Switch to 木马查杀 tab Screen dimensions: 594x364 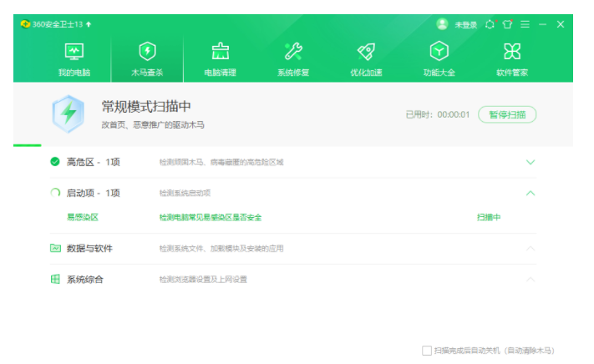147,59
